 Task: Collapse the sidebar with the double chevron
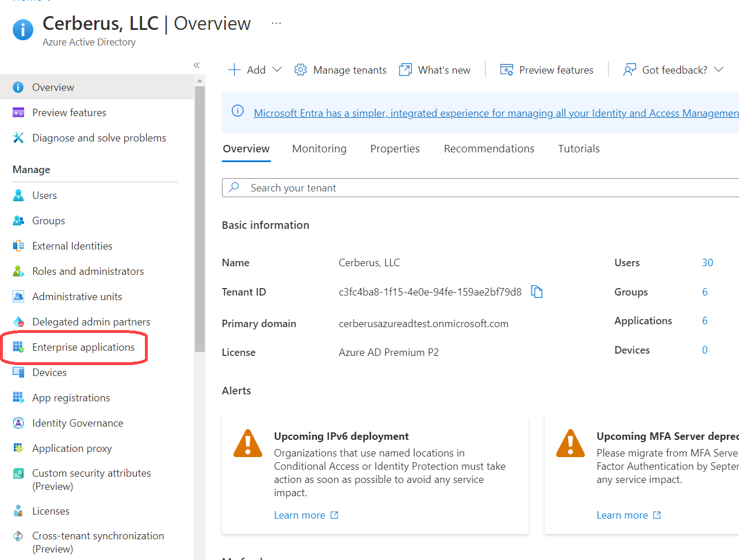click(x=196, y=65)
